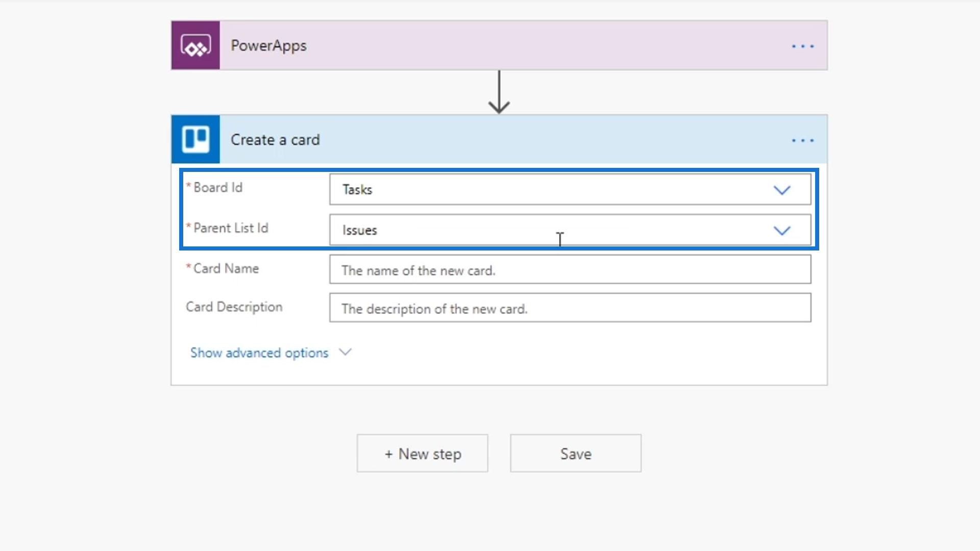980x551 pixels.
Task: Click the Card Name field label
Action: point(226,269)
